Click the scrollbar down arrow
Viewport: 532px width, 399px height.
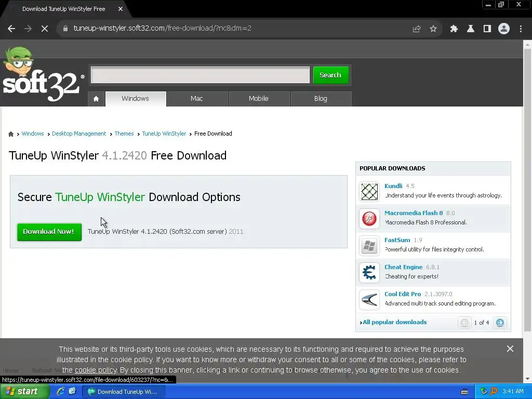[527, 379]
